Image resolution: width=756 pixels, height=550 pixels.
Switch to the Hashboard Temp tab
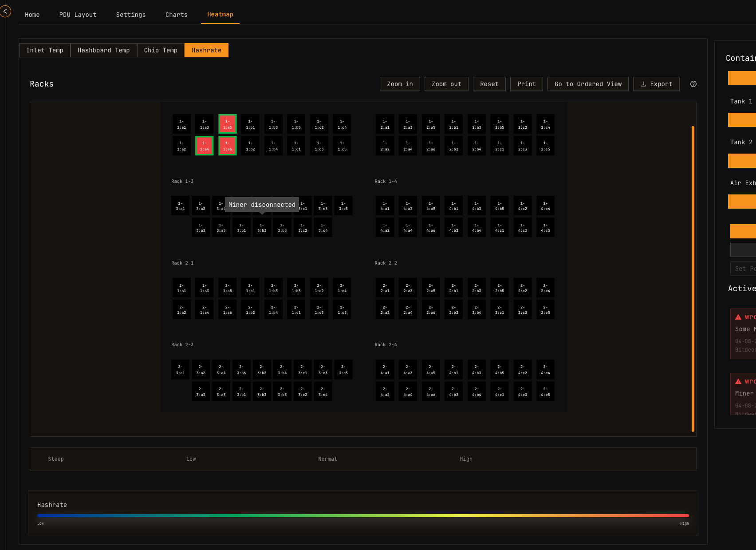coord(103,50)
